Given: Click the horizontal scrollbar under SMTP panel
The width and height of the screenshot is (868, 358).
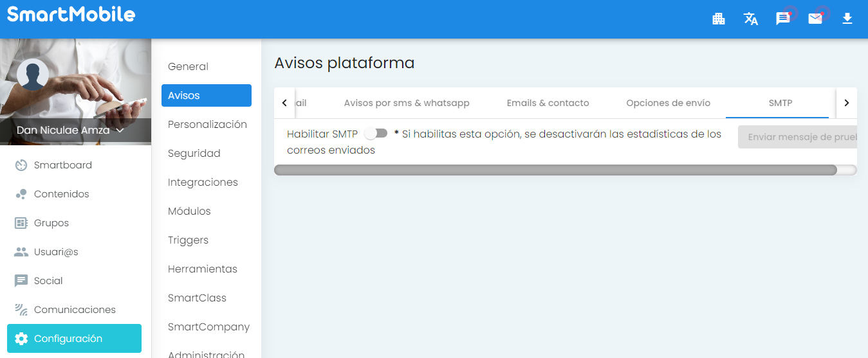Looking at the screenshot, I should point(555,170).
